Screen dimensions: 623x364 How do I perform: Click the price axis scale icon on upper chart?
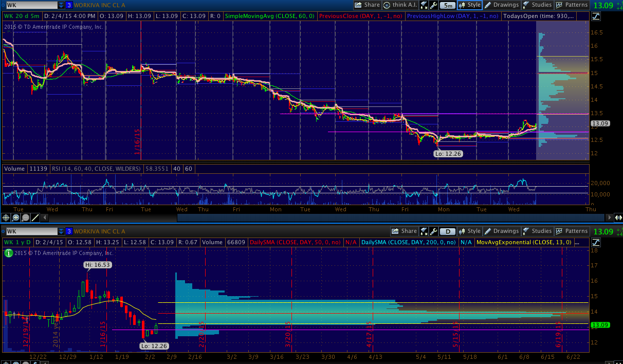pos(596,16)
